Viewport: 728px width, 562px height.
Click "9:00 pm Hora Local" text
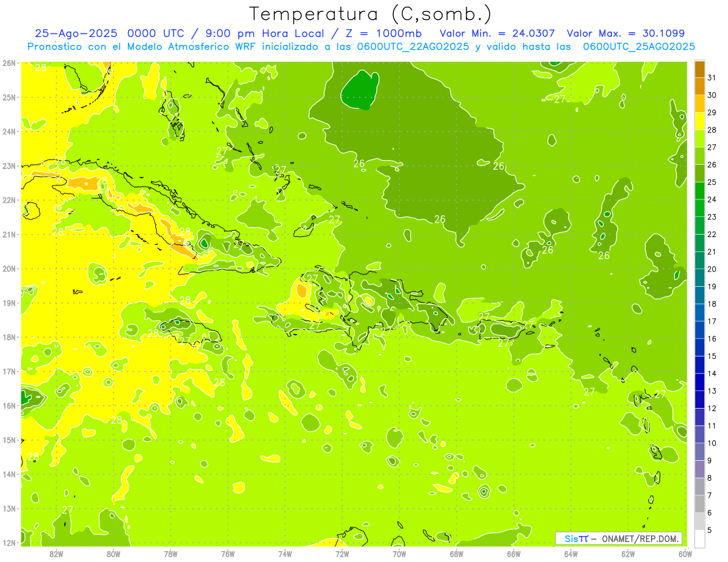click(x=265, y=34)
